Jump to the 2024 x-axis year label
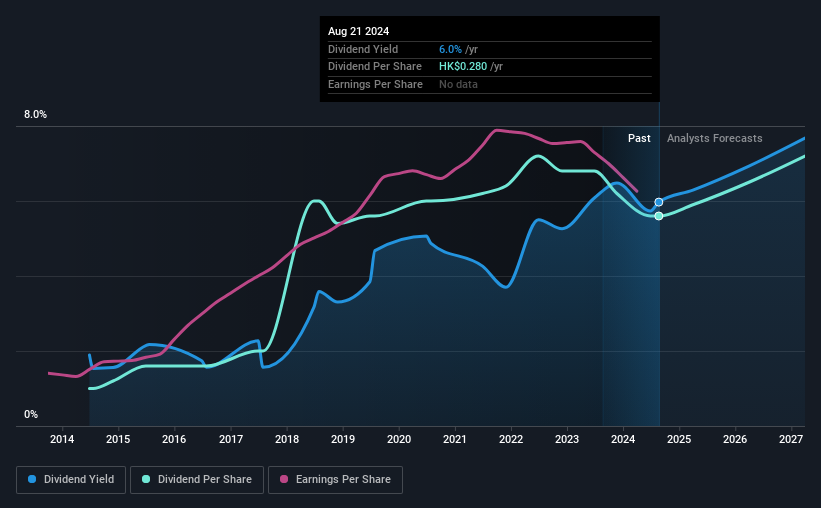The width and height of the screenshot is (821, 508). point(623,439)
